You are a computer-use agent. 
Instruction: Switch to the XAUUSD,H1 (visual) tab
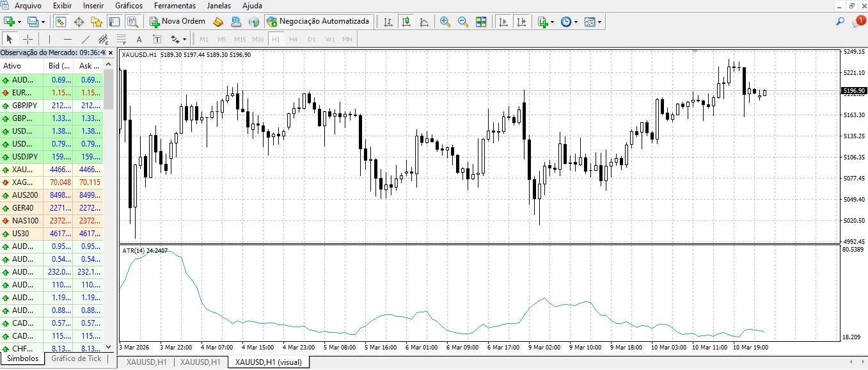(267, 361)
